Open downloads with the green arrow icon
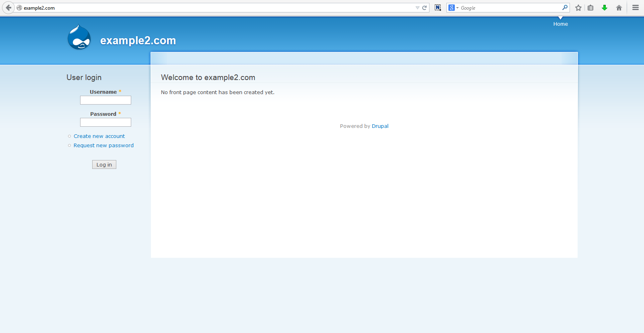The width and height of the screenshot is (644, 333). [605, 8]
